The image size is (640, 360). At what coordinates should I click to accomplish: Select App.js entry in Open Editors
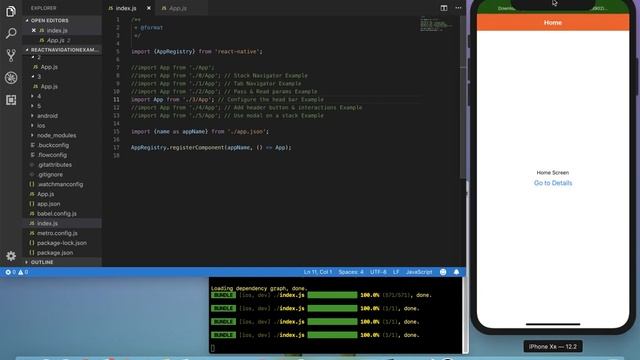click(x=62, y=40)
